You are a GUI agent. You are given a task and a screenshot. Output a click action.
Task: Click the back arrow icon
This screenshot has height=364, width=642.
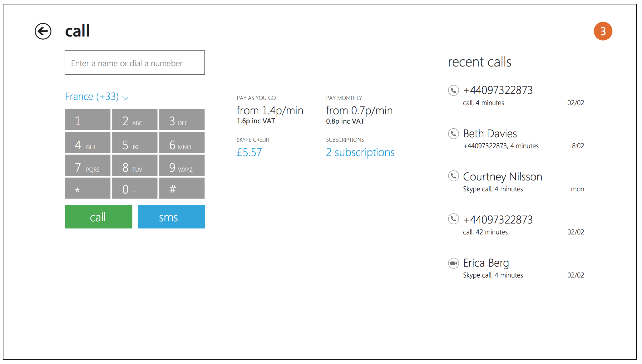tap(43, 31)
